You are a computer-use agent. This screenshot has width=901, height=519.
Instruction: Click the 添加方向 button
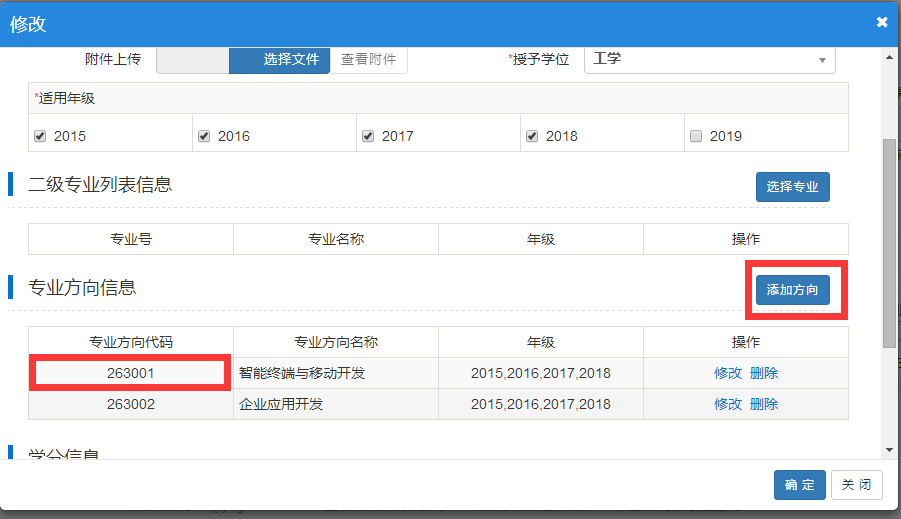[x=792, y=290]
